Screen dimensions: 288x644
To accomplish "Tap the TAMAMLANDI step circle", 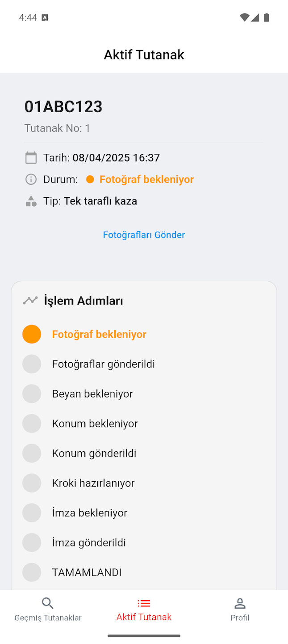I will 32,572.
